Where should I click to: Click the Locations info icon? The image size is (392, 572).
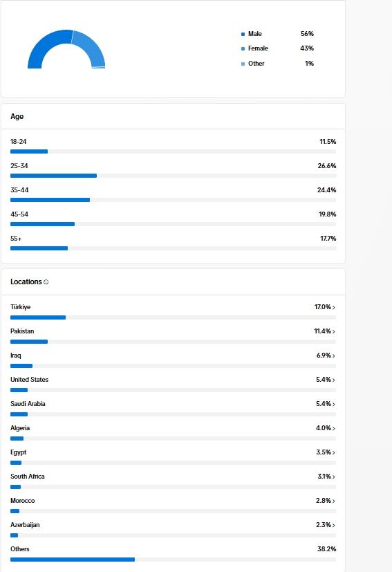click(46, 282)
